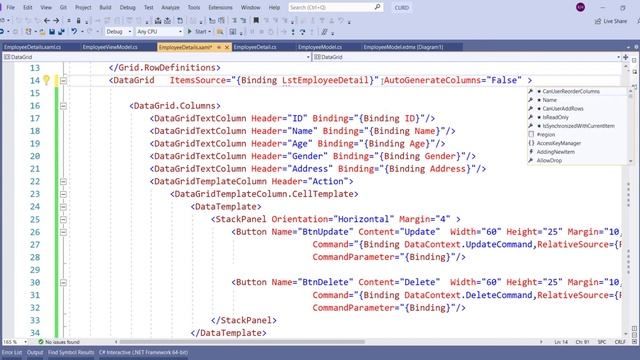Open the Test menu
The width and height of the screenshot is (640, 360).
149,7
